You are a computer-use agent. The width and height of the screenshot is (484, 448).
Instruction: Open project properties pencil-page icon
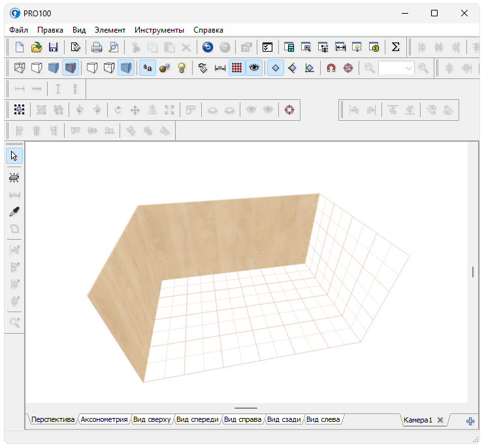(75, 47)
